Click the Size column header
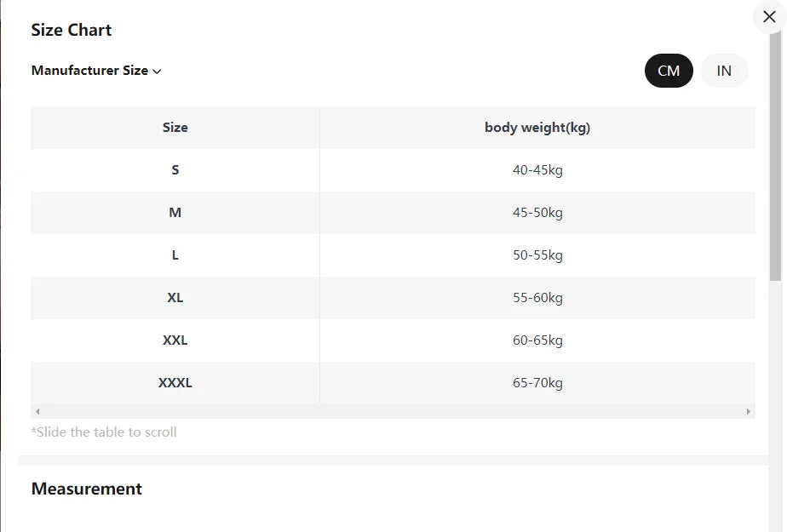 (175, 128)
